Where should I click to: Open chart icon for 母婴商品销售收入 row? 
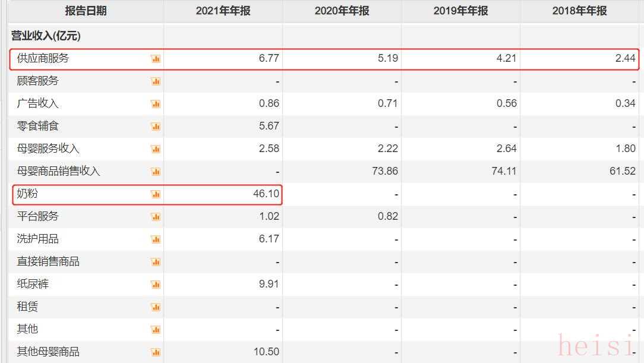156,172
